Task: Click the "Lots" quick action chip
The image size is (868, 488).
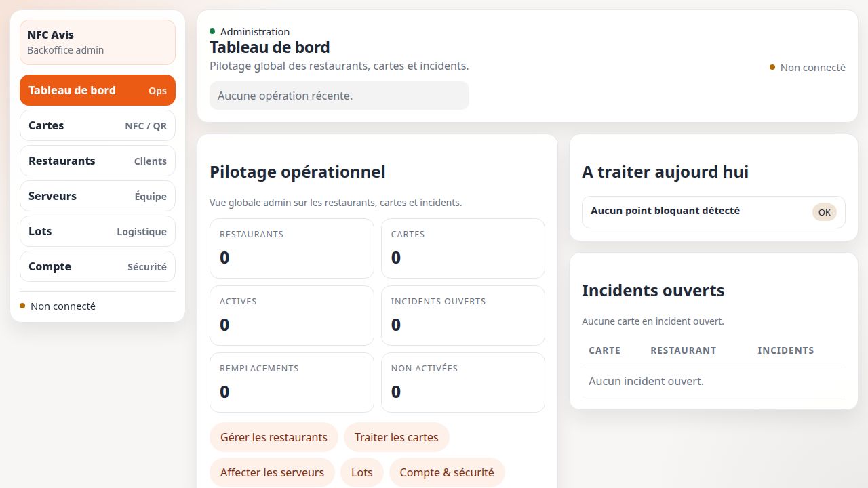Action: tap(362, 472)
